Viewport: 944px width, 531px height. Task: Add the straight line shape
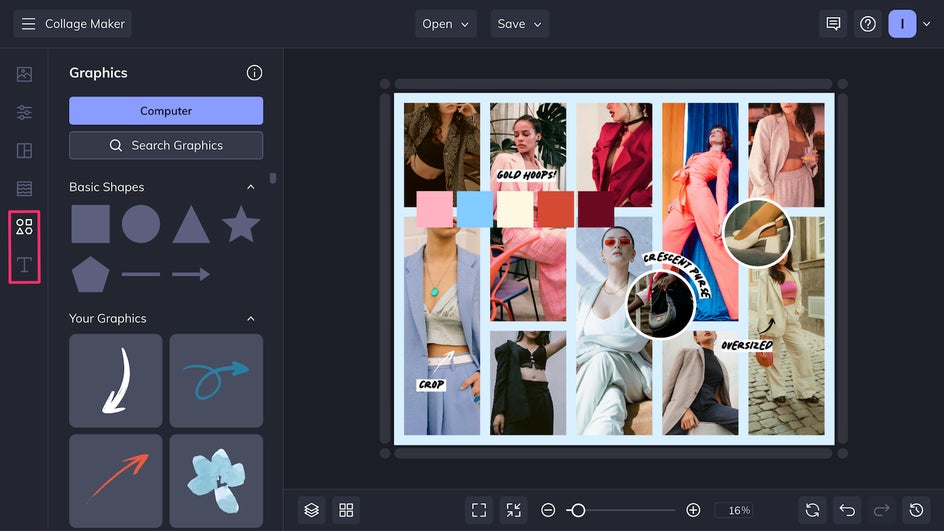141,275
